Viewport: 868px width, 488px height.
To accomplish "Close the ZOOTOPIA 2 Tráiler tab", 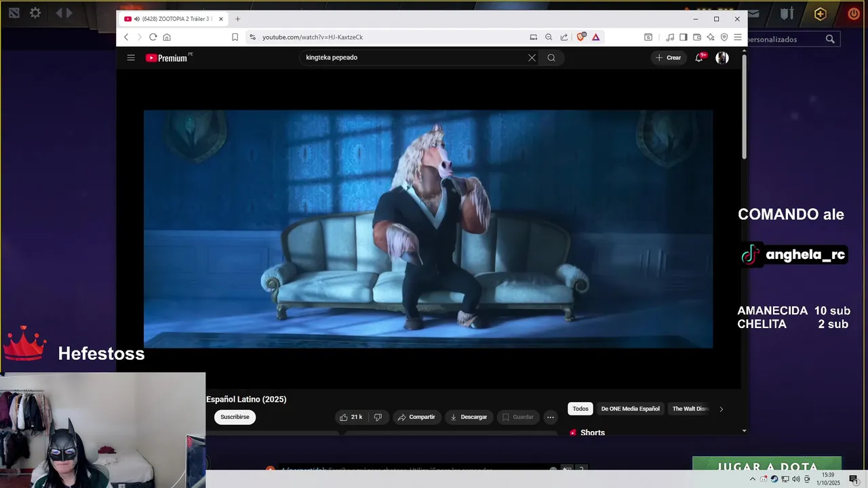I will 221,19.
